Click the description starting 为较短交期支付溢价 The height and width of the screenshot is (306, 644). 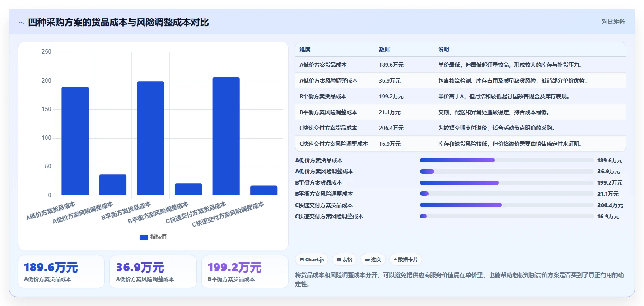497,128
